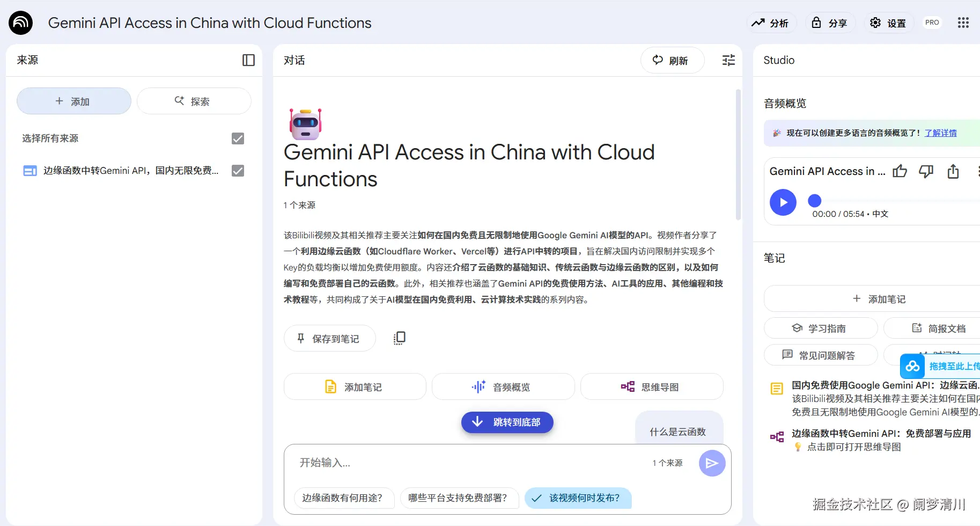Create 常见问题解答 FAQ
The width and height of the screenshot is (980, 526).
click(821, 355)
